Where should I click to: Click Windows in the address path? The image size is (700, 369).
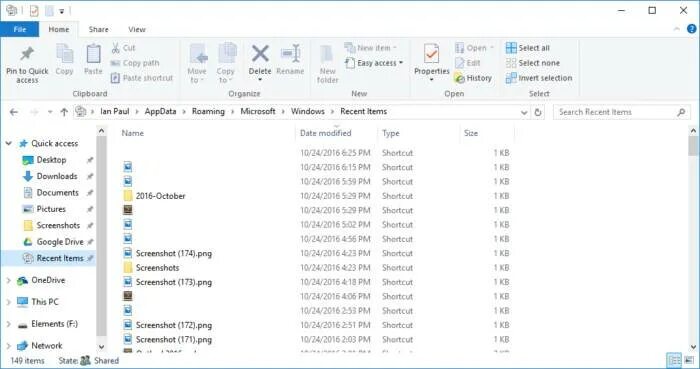pyautogui.click(x=308, y=112)
